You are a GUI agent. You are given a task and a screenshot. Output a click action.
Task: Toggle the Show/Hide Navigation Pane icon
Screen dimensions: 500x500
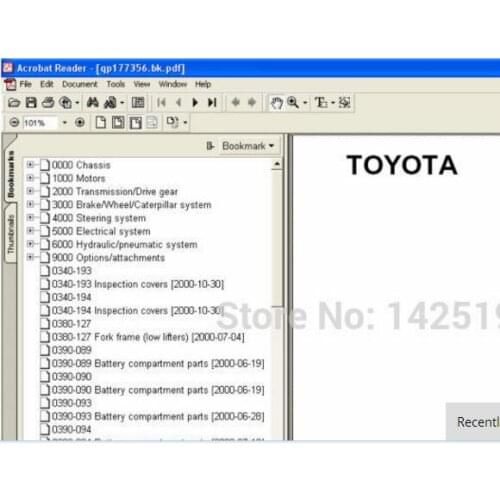tap(138, 103)
